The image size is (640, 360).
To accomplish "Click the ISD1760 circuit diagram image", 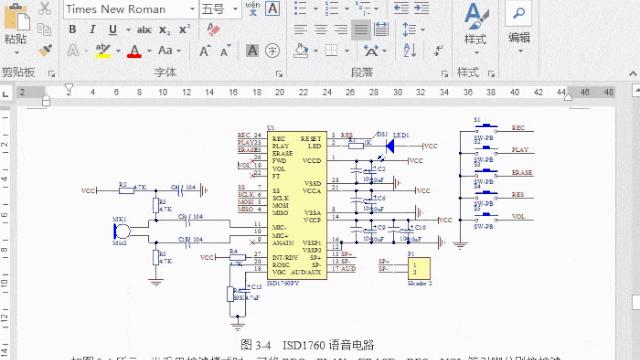I will click(x=308, y=224).
